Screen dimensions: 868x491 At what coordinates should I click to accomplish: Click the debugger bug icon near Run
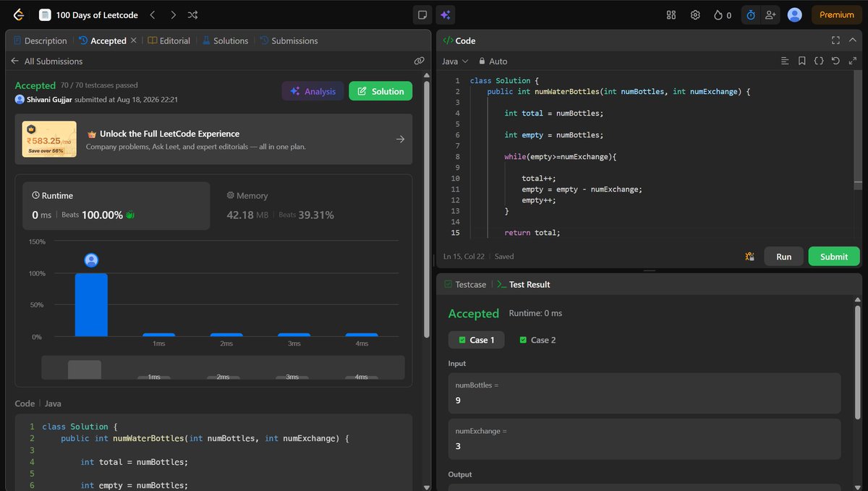click(x=749, y=256)
